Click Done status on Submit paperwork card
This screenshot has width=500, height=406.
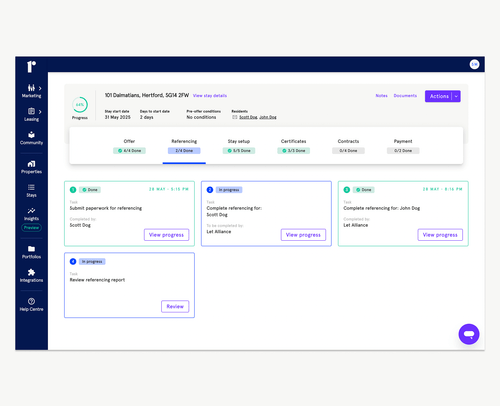click(90, 190)
